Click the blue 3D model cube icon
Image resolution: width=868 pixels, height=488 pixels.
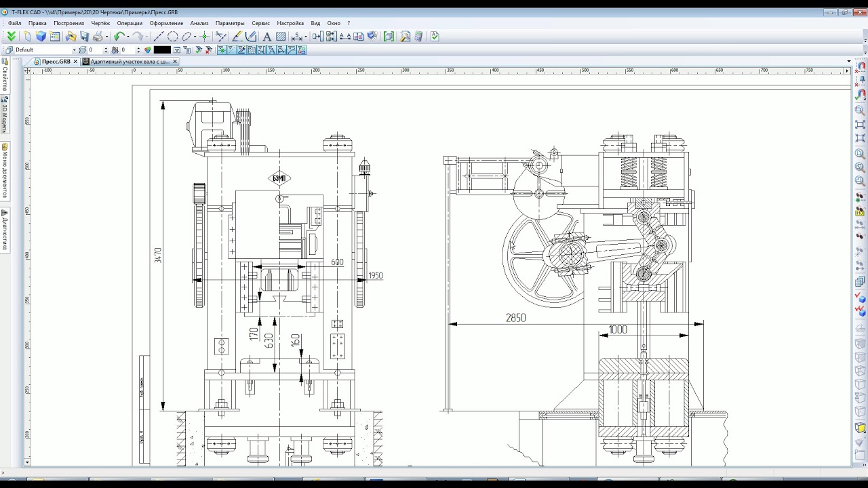(x=41, y=37)
